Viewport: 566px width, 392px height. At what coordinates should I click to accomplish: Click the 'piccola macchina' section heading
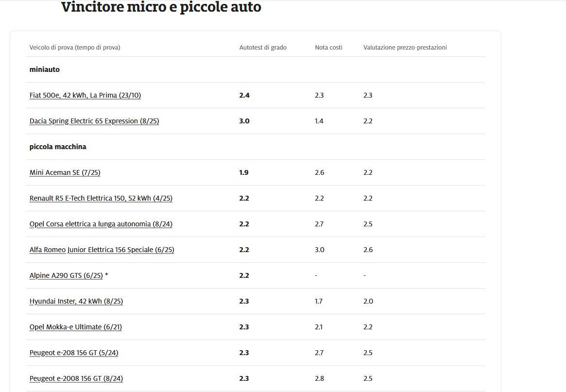tap(58, 147)
